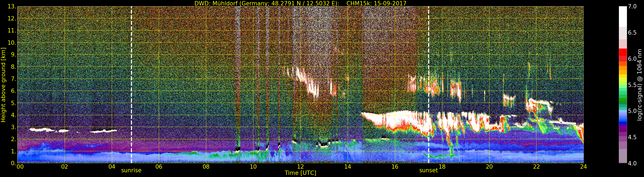The image size is (644, 177).
Task: Click the time axis tick label '22'
Action: [x=536, y=166]
